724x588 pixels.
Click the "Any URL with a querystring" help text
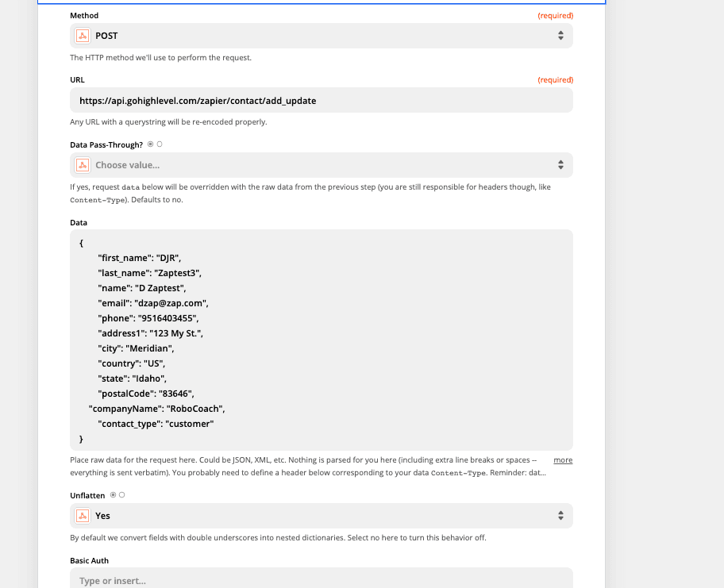168,122
